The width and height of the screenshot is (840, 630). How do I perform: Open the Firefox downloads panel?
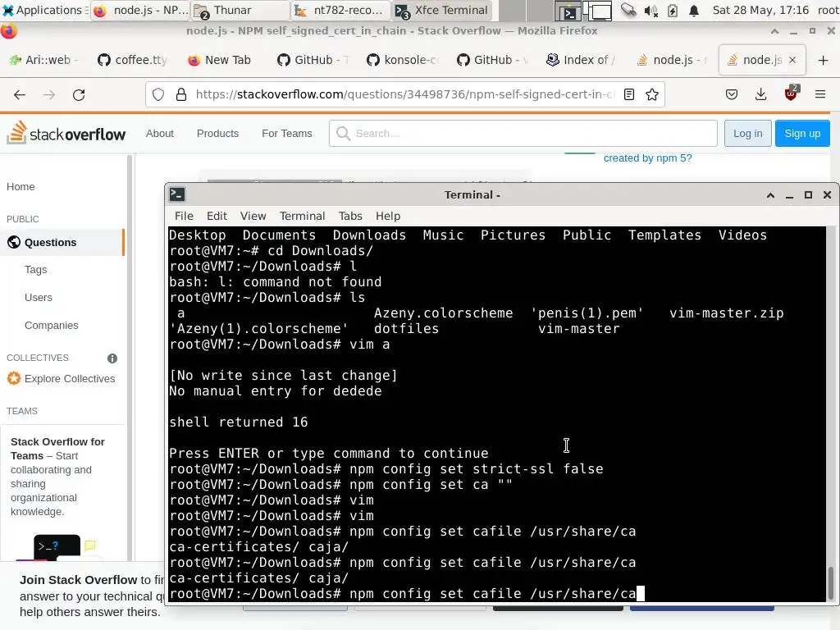click(x=760, y=95)
